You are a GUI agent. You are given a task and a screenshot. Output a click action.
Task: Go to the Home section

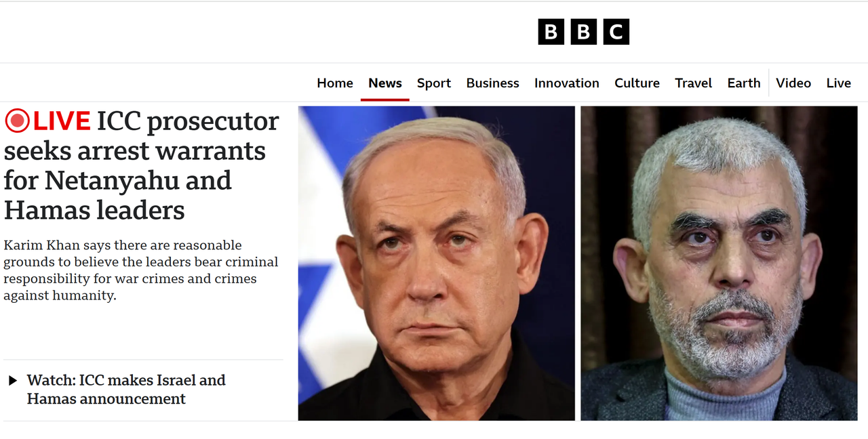click(335, 83)
